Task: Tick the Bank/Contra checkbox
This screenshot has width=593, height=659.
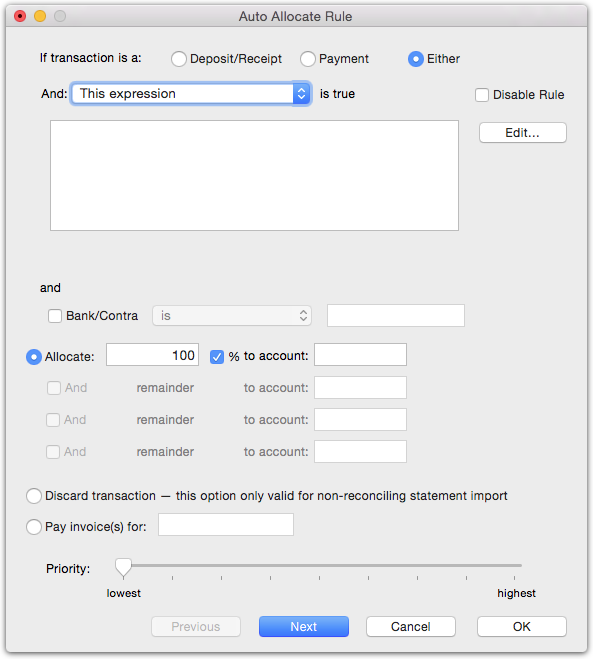Action: pyautogui.click(x=55, y=316)
